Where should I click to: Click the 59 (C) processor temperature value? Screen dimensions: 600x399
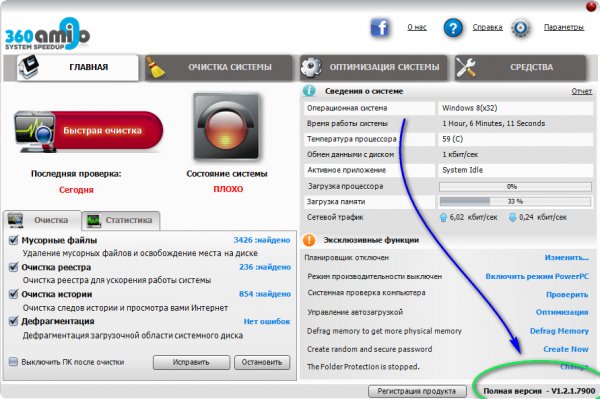click(453, 139)
